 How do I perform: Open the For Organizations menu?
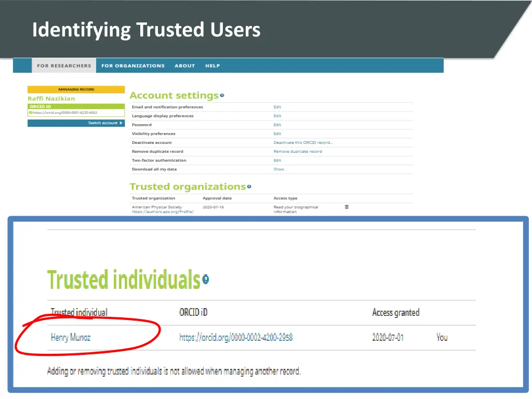[132, 66]
